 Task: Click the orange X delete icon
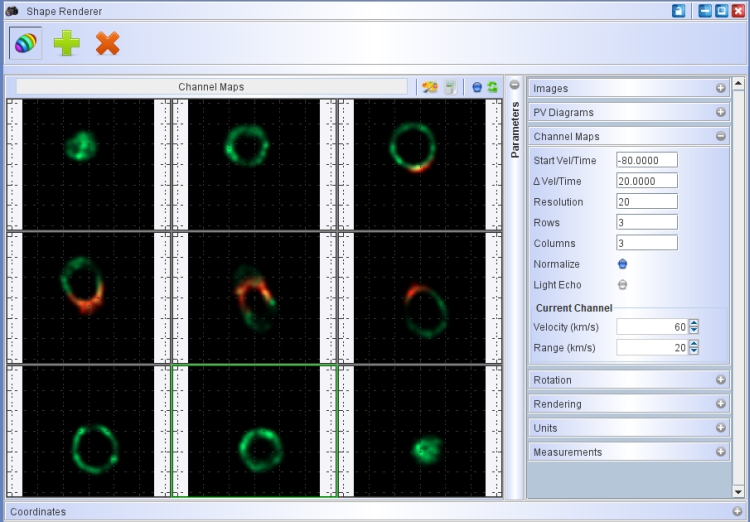pos(108,43)
